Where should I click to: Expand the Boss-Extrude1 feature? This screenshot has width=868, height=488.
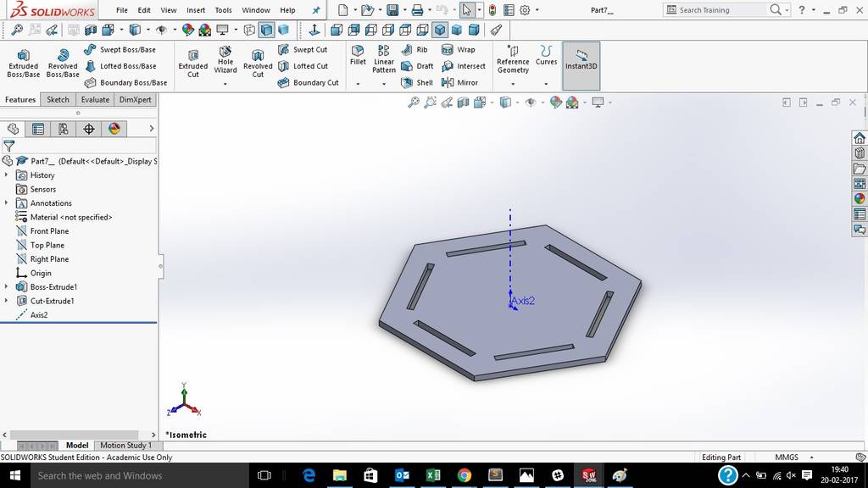pos(6,286)
